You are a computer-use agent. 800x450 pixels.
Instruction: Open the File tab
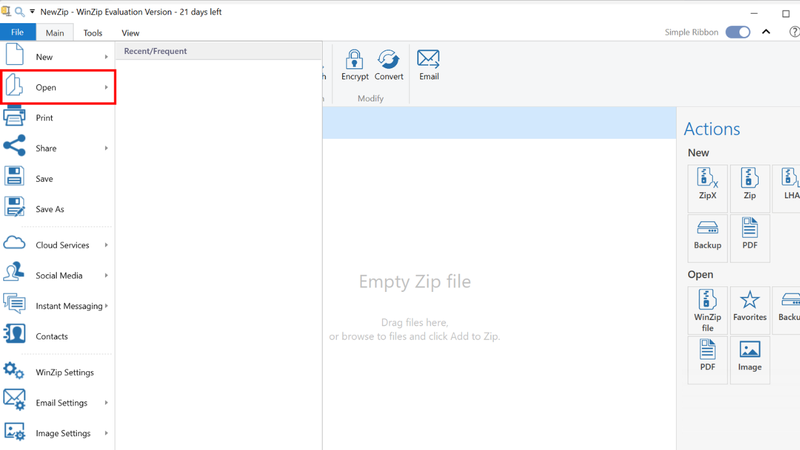[17, 32]
